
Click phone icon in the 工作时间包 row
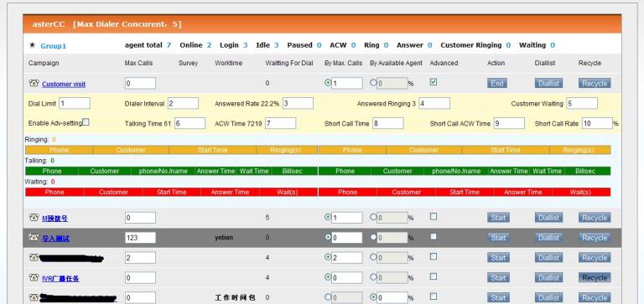coord(34,297)
